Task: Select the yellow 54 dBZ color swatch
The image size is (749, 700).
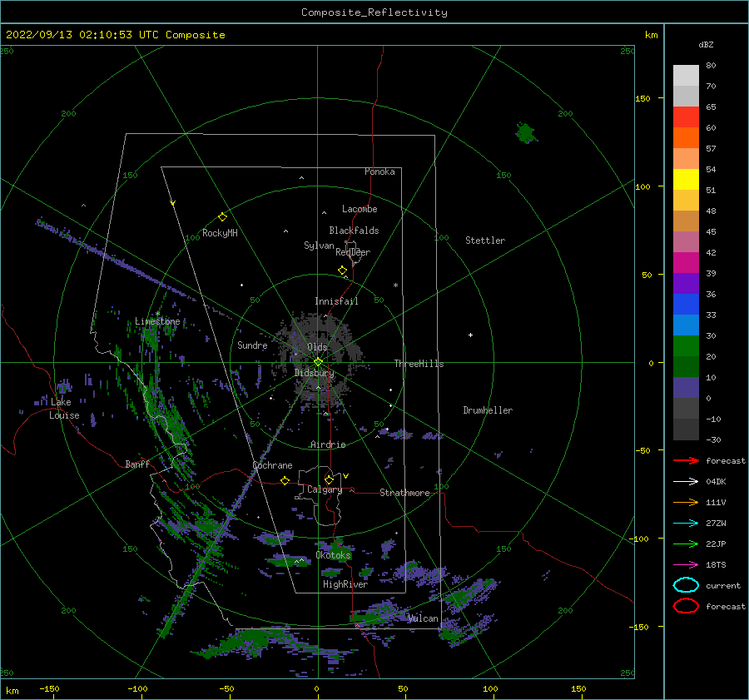Action: coord(686,179)
